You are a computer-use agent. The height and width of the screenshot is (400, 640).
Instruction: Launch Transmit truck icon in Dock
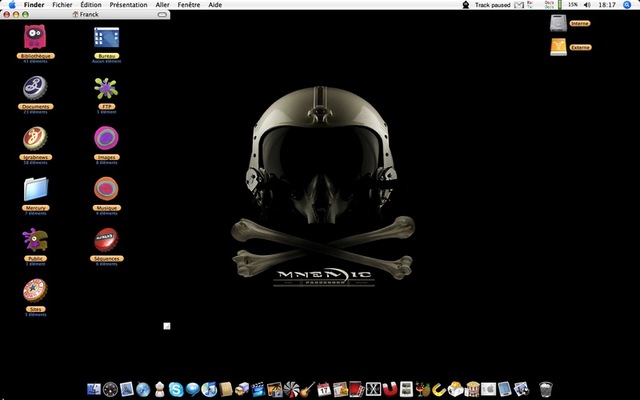(x=242, y=389)
